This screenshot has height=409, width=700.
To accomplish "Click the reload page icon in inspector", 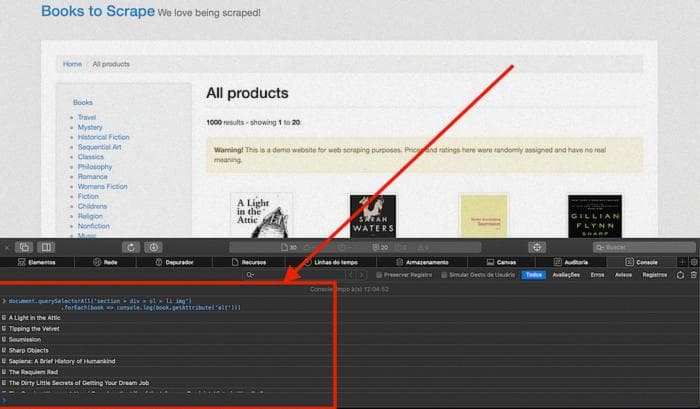I will tap(130, 247).
